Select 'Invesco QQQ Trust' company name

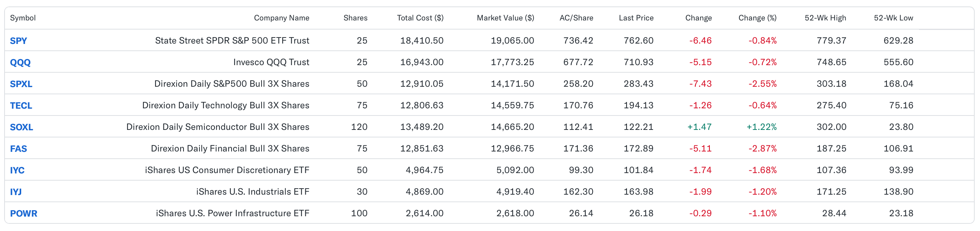(x=271, y=62)
